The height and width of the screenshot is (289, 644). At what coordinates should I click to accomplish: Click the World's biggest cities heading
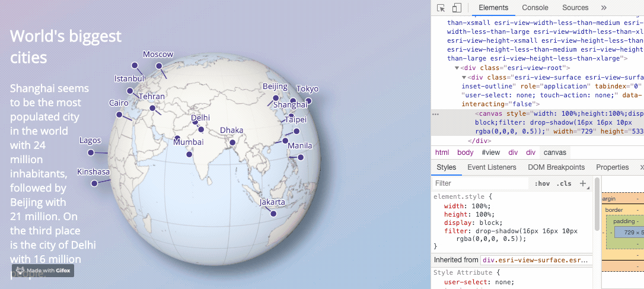pos(66,46)
